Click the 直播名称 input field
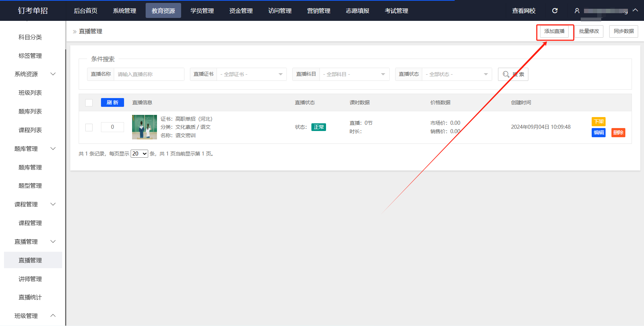 coord(149,74)
